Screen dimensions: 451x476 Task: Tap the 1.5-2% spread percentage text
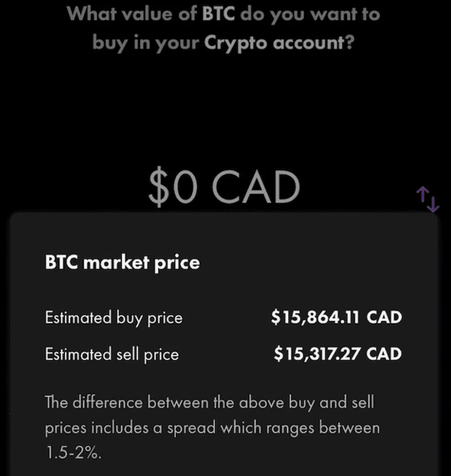pyautogui.click(x=73, y=453)
